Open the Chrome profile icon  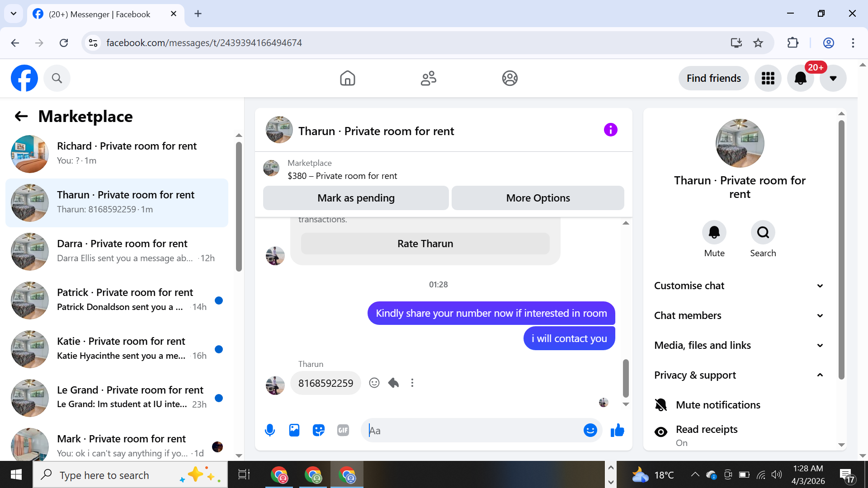(x=828, y=43)
